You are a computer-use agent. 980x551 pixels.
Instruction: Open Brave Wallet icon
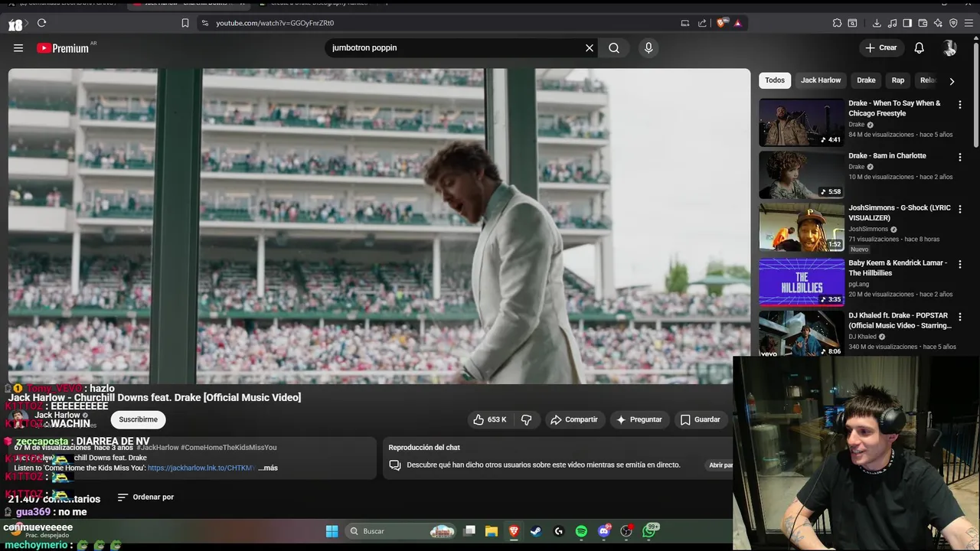[x=923, y=23]
